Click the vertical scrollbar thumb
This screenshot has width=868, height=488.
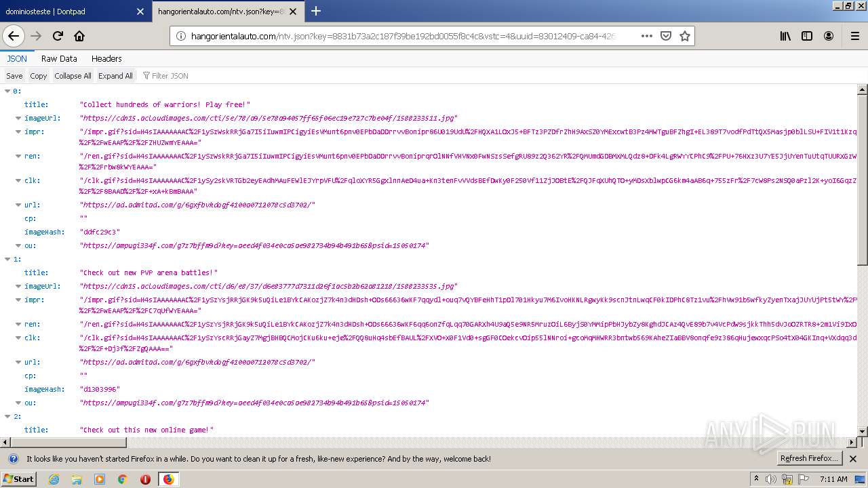click(x=863, y=180)
